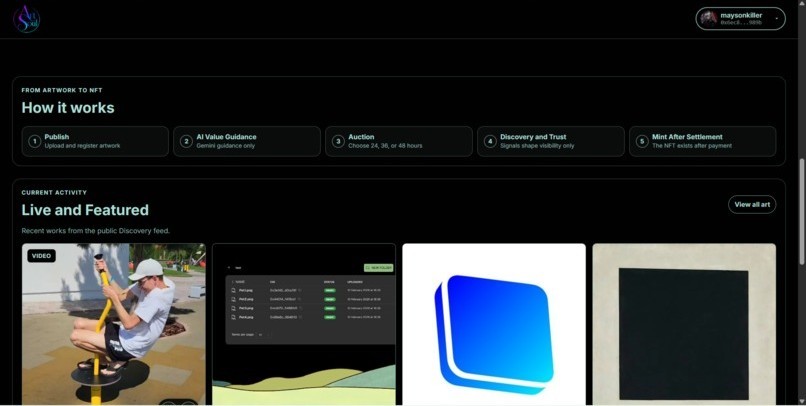Image resolution: width=806 pixels, height=406 pixels.
Task: Click the step 5 number circle
Action: pyautogui.click(x=642, y=141)
